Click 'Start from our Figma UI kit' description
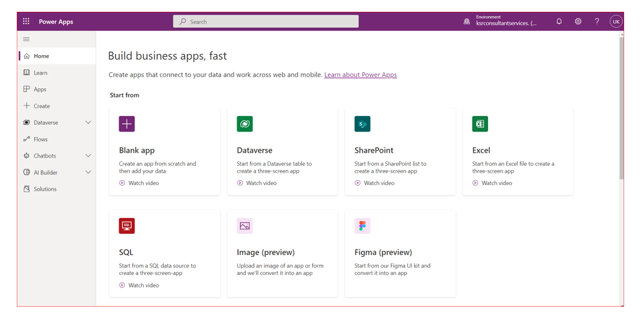Viewport: 644px width, 324px height. 392,269
